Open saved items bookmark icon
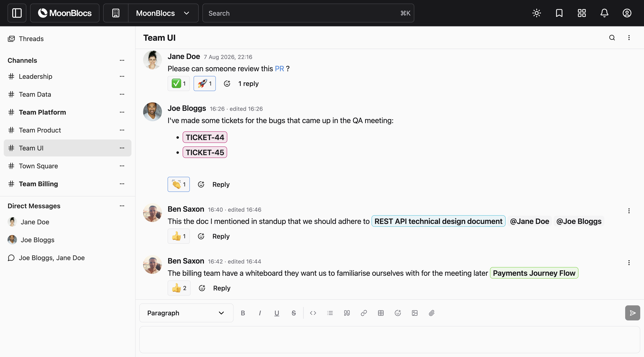Screen dimensions: 644x357 pos(559,13)
